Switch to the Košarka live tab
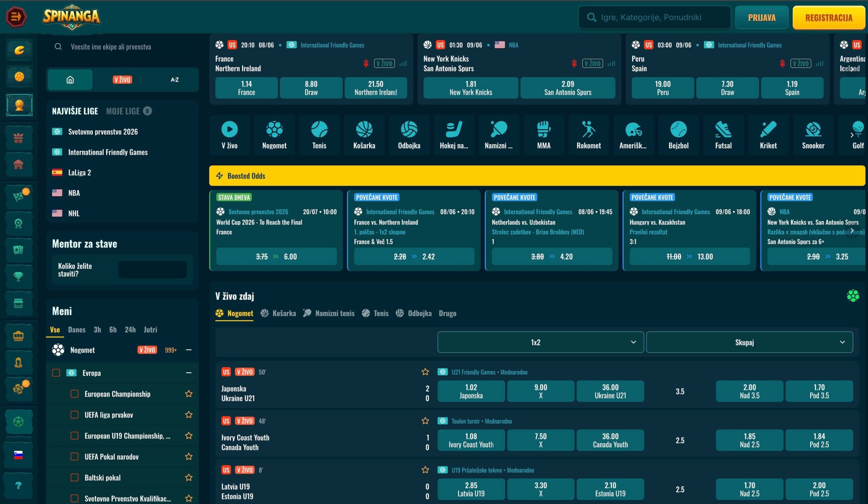Image resolution: width=868 pixels, height=504 pixels. tap(278, 313)
